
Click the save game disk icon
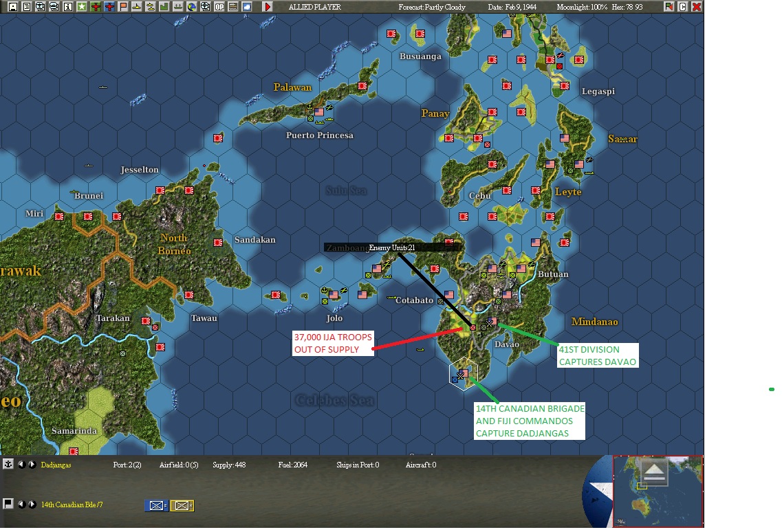[13, 7]
